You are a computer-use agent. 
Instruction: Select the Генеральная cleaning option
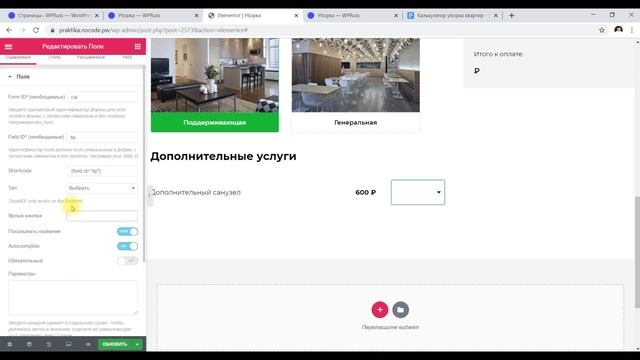tap(356, 122)
